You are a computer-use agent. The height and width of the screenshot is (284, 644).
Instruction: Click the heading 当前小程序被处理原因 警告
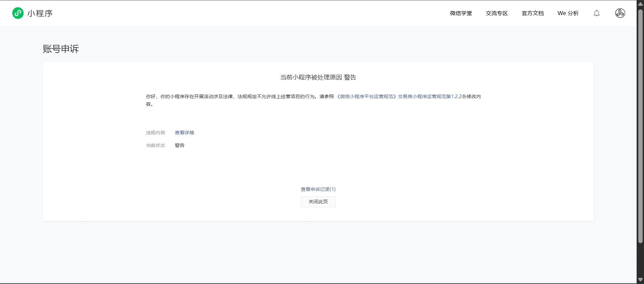click(x=318, y=77)
